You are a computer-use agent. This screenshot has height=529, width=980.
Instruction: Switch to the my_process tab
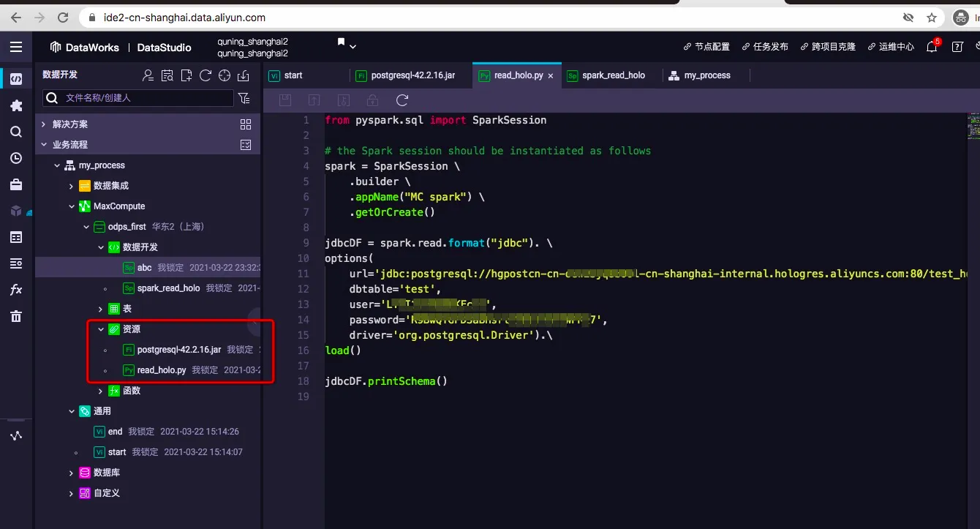[x=707, y=75]
